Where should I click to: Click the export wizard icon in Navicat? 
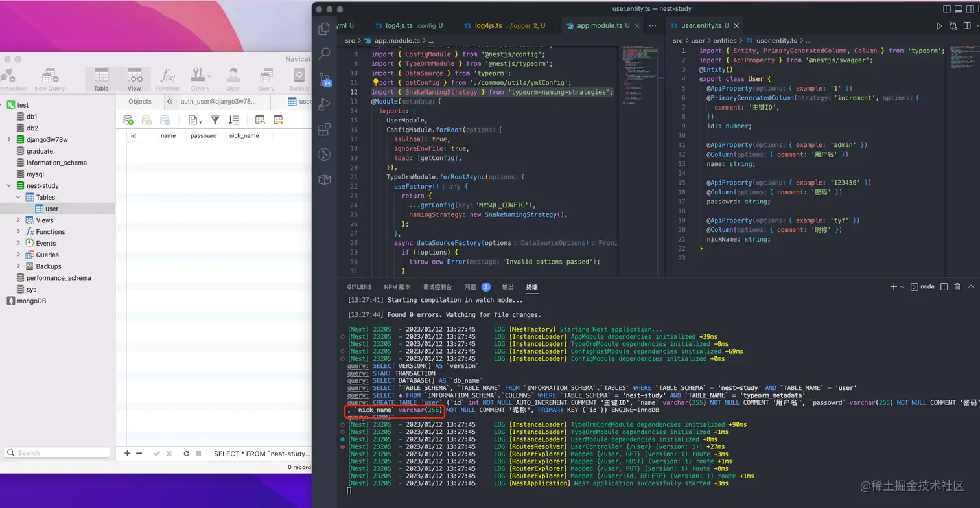pos(278,120)
